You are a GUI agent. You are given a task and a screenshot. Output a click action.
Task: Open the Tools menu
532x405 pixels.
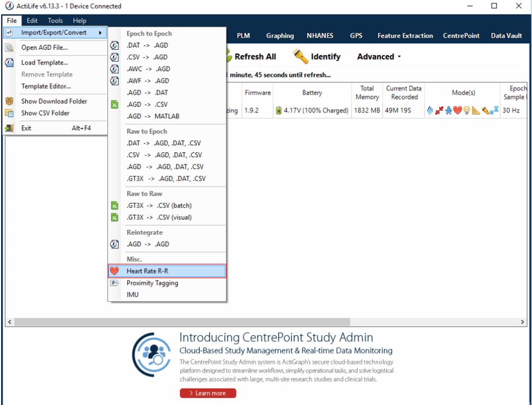pos(55,20)
